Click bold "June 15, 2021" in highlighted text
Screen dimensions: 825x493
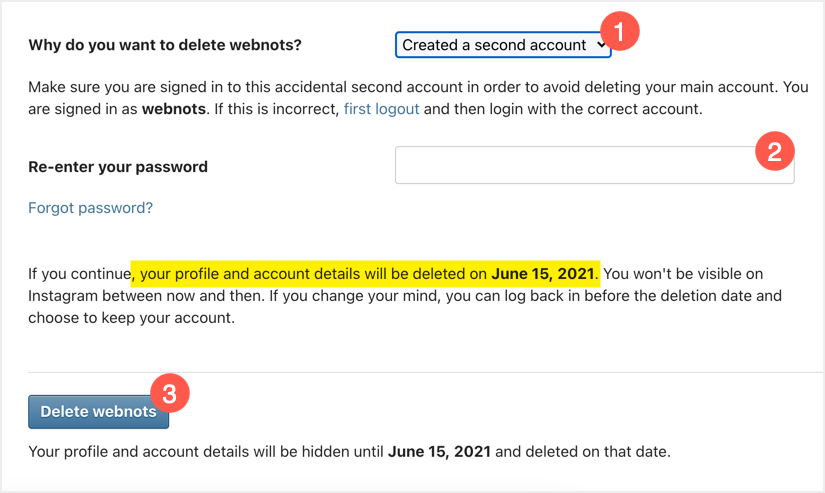tap(543, 273)
